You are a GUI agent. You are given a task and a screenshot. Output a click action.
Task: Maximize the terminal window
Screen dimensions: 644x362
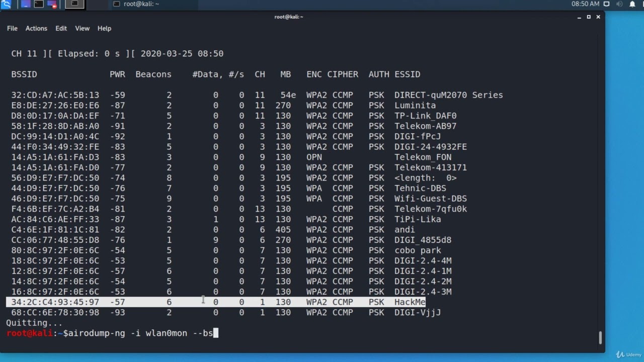[x=589, y=17]
